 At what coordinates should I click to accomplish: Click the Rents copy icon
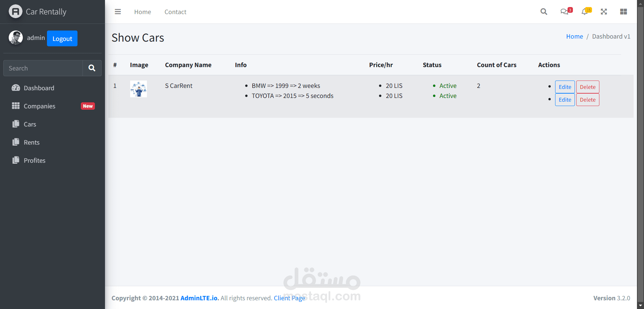[x=16, y=142]
